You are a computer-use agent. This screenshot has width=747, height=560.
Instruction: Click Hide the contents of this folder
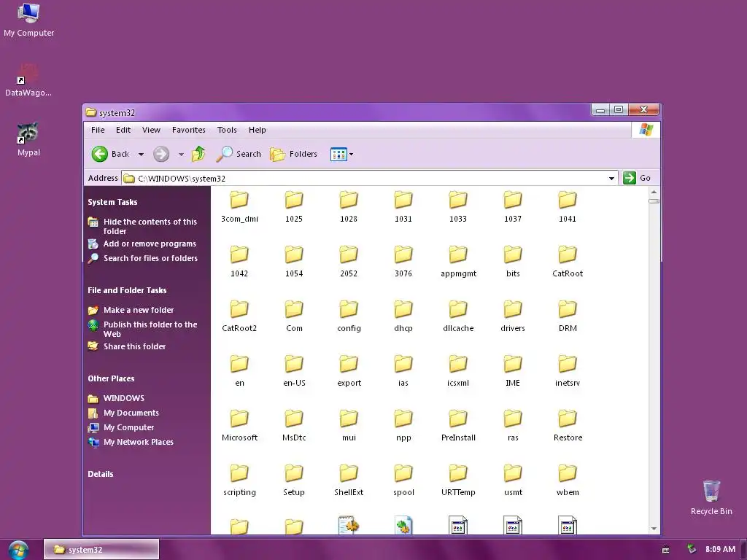(150, 226)
